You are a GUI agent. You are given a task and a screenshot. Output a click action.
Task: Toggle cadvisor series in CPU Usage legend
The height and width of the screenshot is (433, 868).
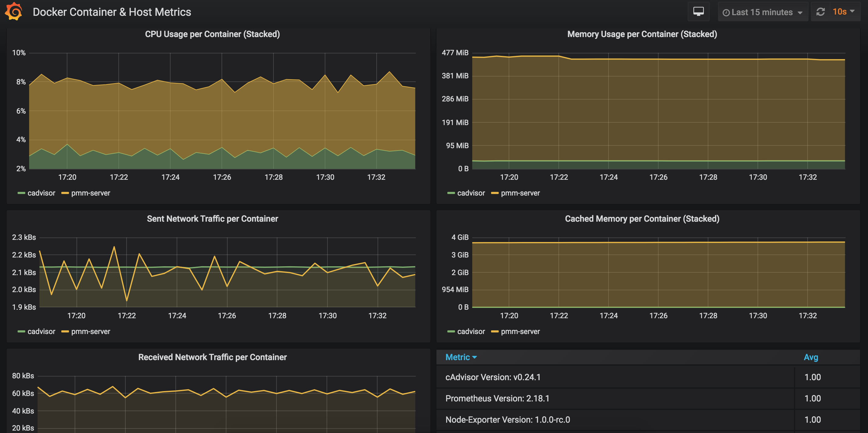tap(41, 193)
